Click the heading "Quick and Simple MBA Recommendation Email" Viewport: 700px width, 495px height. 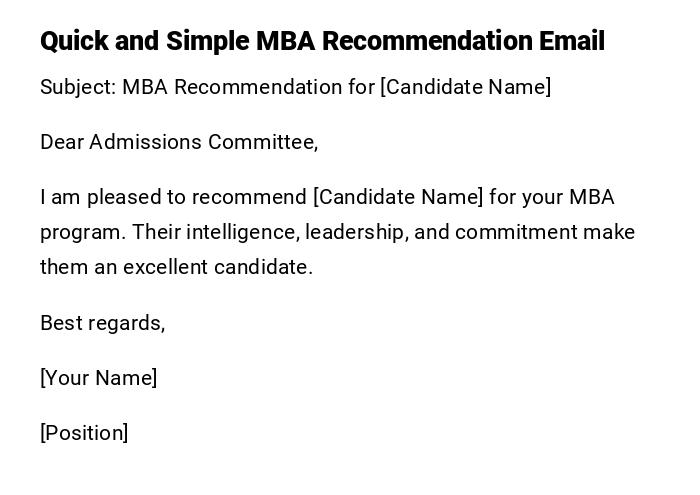pos(322,41)
